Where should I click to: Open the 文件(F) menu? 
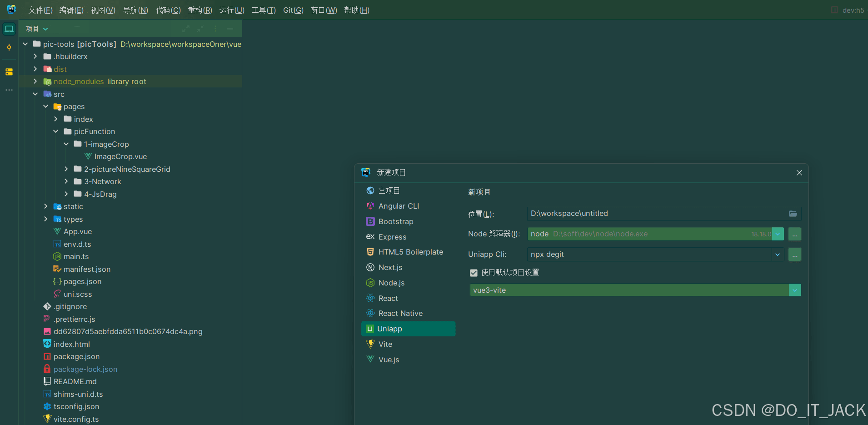pos(40,10)
